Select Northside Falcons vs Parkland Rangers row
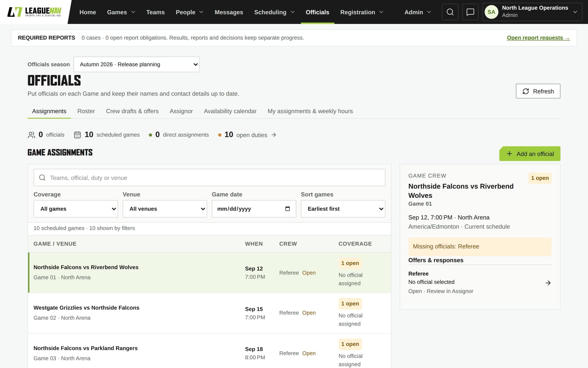Viewport: 588px width, 368px height. 209,351
